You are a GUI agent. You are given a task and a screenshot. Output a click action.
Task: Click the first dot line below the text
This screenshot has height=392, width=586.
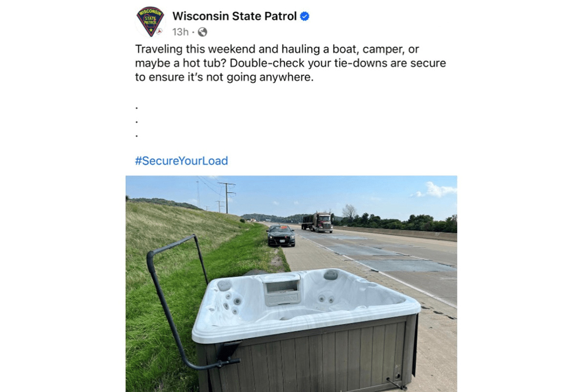(x=136, y=106)
